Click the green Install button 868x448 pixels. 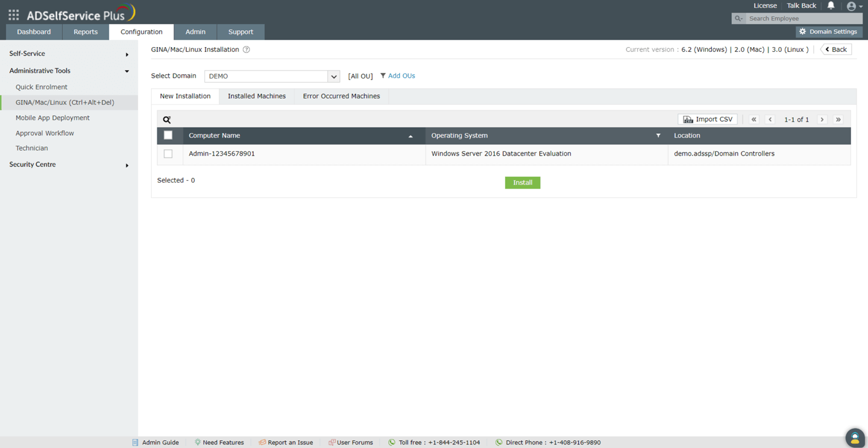click(523, 183)
